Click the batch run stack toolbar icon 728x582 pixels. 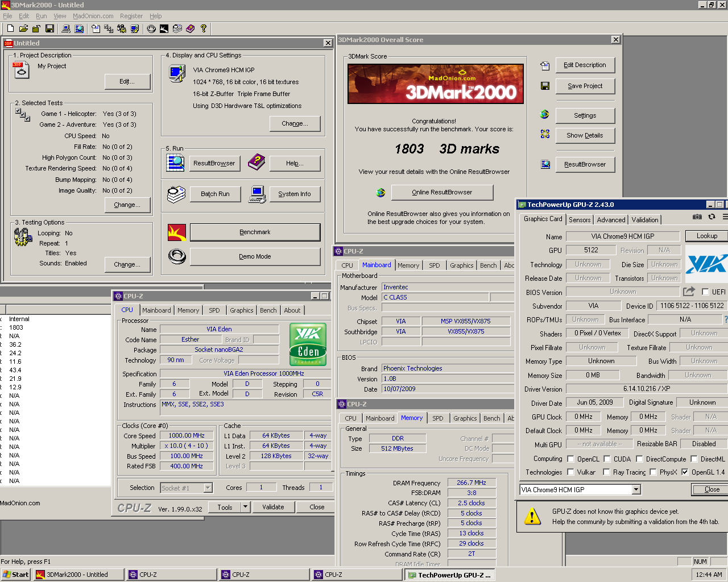(177, 28)
